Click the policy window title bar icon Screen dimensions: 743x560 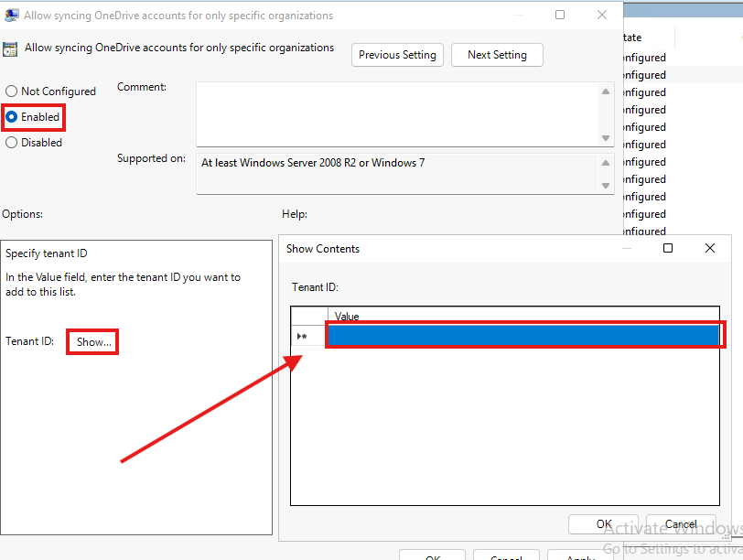[x=11, y=16]
